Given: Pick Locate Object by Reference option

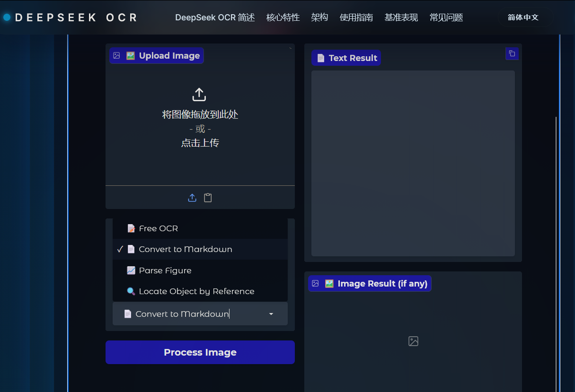Looking at the screenshot, I should [x=200, y=291].
